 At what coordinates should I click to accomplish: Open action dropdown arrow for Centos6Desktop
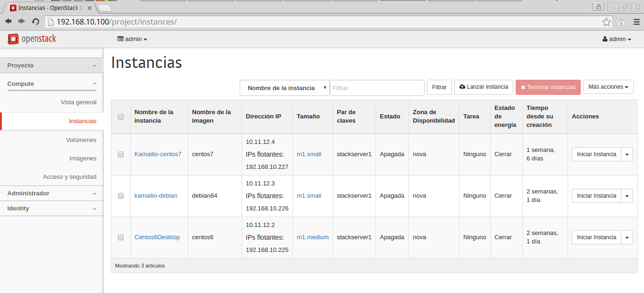pos(627,237)
